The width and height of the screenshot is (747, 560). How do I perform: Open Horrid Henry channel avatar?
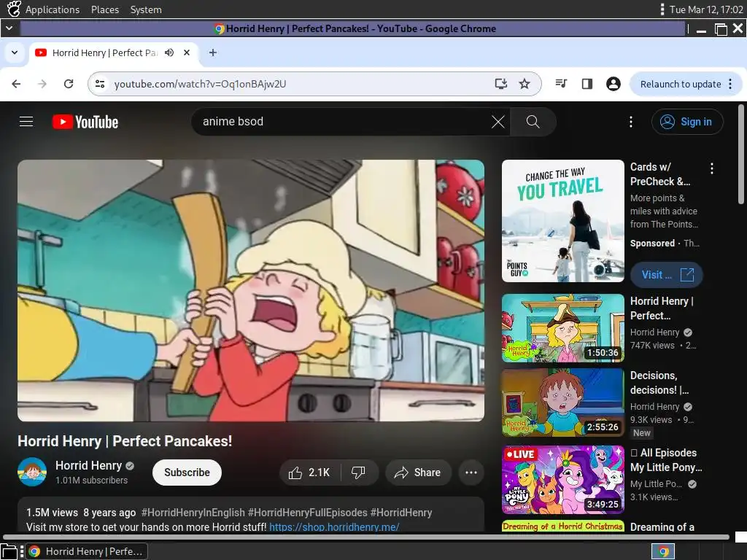[32, 472]
